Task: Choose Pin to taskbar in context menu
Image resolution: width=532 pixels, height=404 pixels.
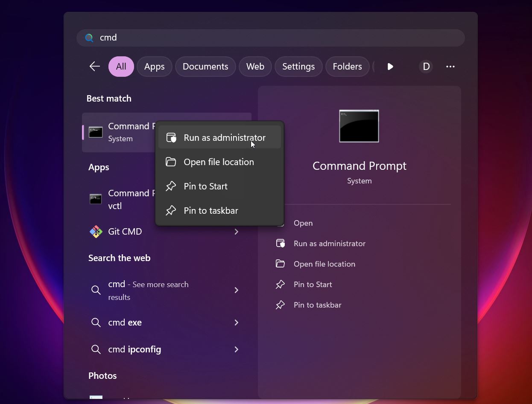Action: [x=219, y=210]
